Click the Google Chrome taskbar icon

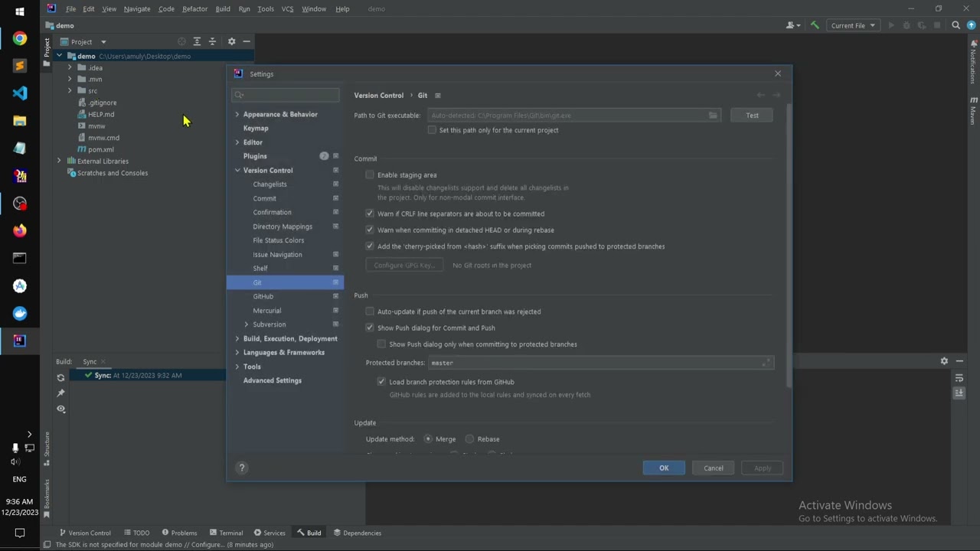point(20,38)
